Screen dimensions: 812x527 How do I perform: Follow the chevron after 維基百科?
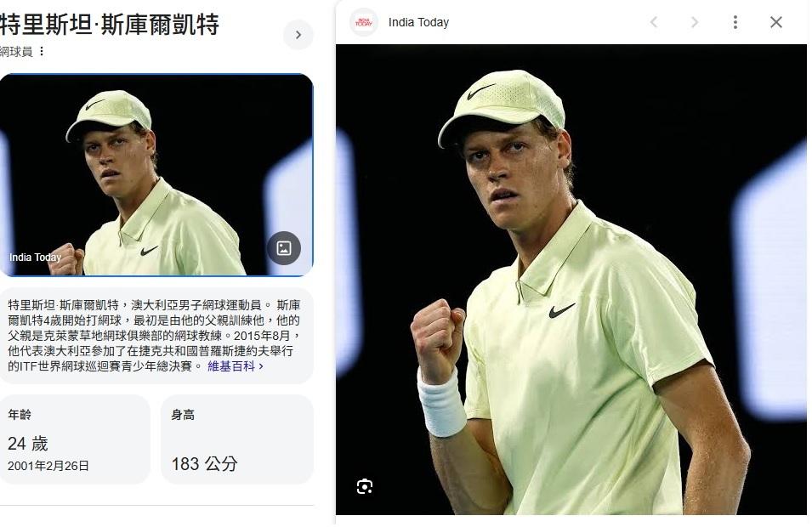pyautogui.click(x=261, y=366)
